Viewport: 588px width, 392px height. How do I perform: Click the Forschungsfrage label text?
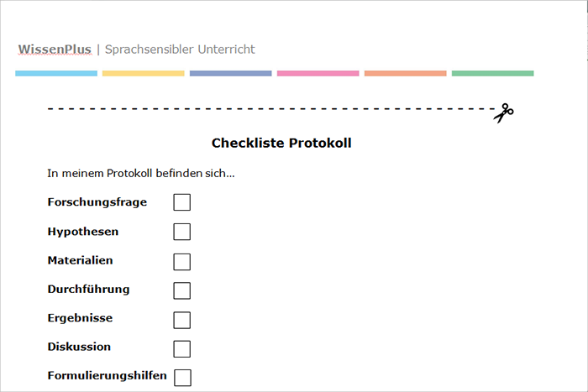[97, 202]
